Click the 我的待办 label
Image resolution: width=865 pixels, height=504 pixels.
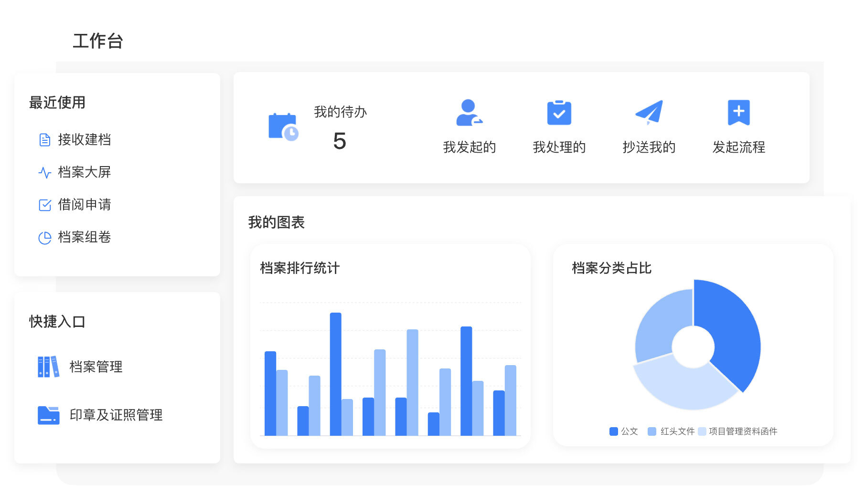pyautogui.click(x=340, y=112)
